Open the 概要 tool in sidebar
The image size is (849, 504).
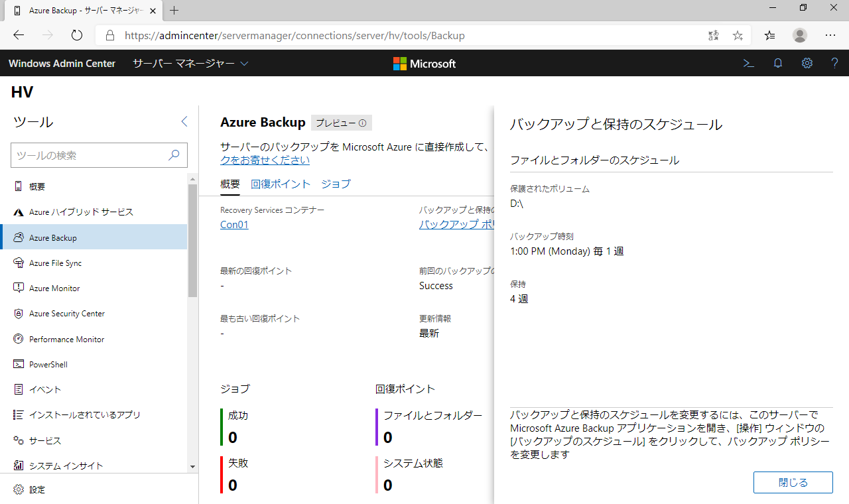click(94, 187)
